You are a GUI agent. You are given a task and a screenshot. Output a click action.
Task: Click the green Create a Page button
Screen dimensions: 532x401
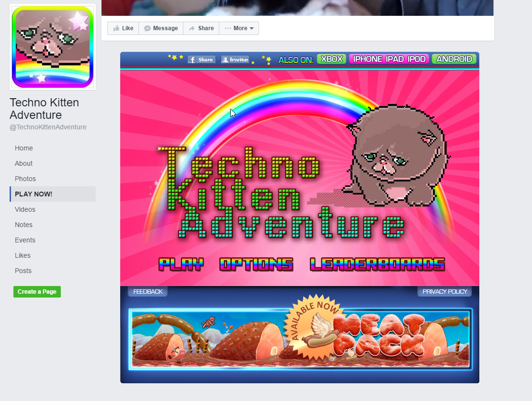pyautogui.click(x=37, y=292)
